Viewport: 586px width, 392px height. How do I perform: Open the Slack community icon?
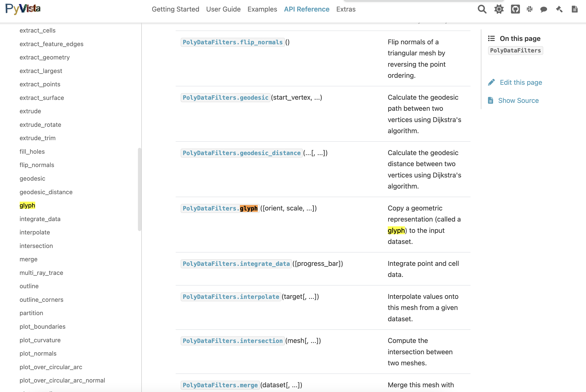529,9
